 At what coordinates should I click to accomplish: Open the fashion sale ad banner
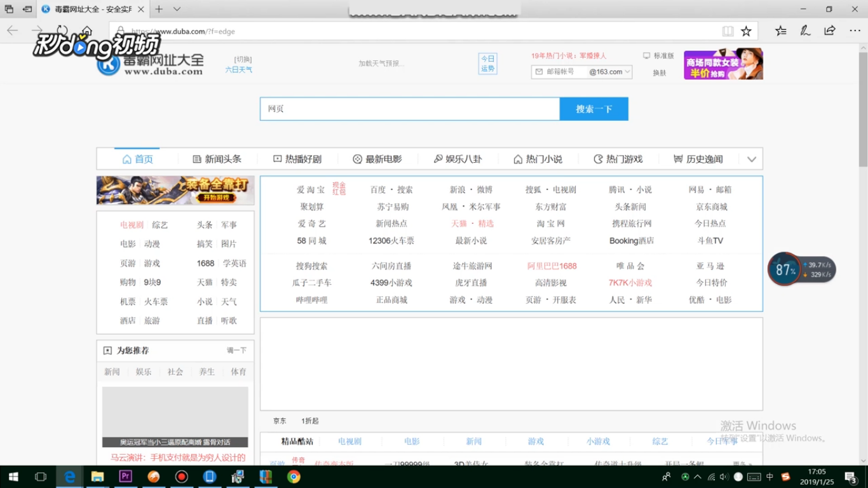(x=723, y=64)
